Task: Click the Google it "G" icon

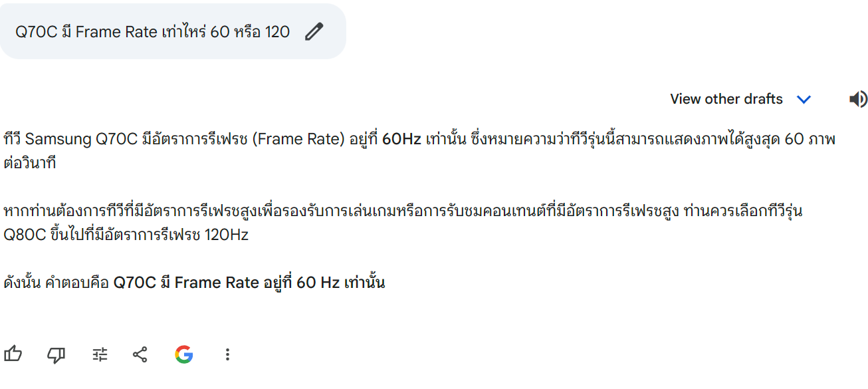Action: click(184, 354)
